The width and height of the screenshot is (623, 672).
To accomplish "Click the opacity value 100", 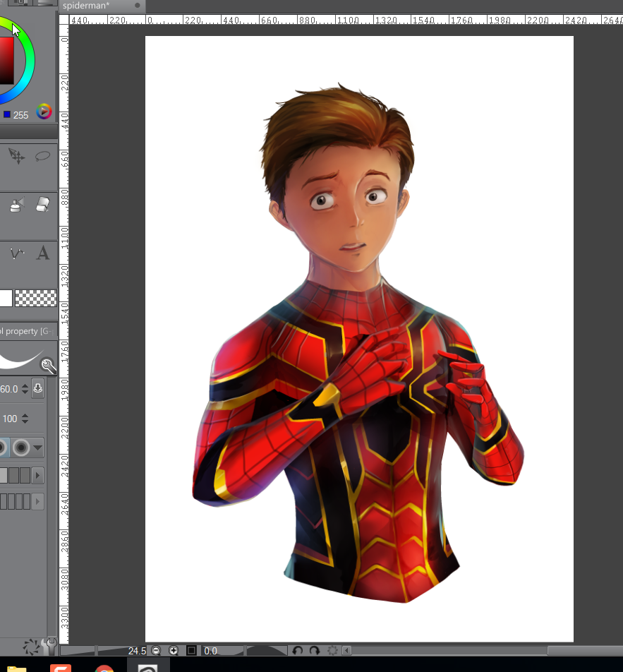I will point(9,419).
